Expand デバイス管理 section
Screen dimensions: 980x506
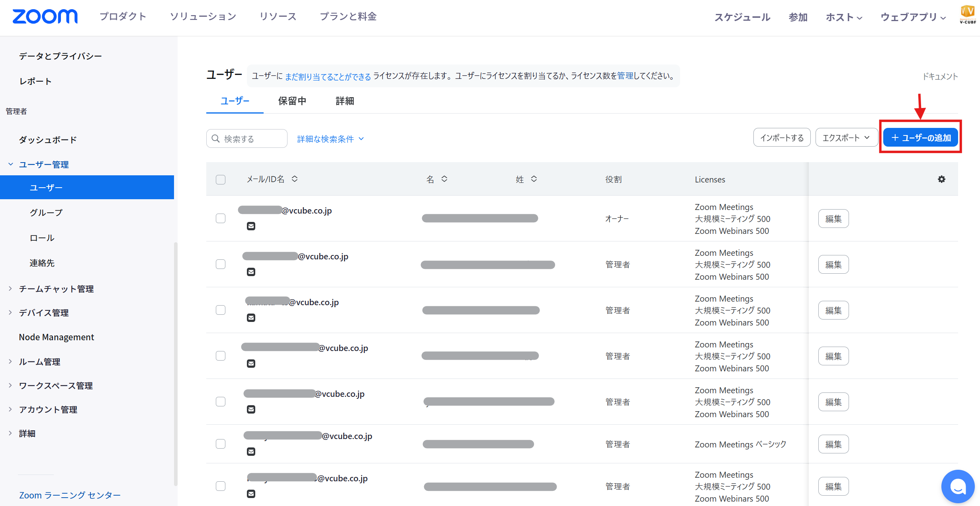click(11, 312)
